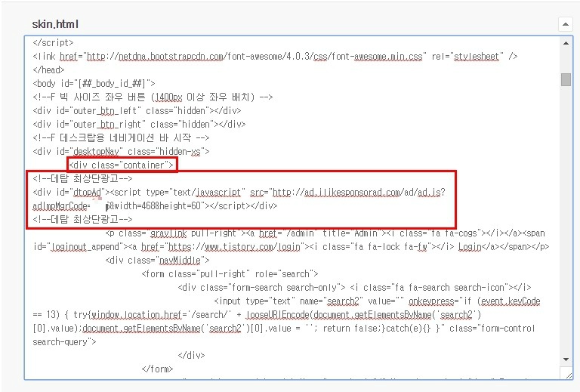Click the line div id="desktopNav" class="hidden-xs"
The image size is (580, 392).
(x=121, y=152)
